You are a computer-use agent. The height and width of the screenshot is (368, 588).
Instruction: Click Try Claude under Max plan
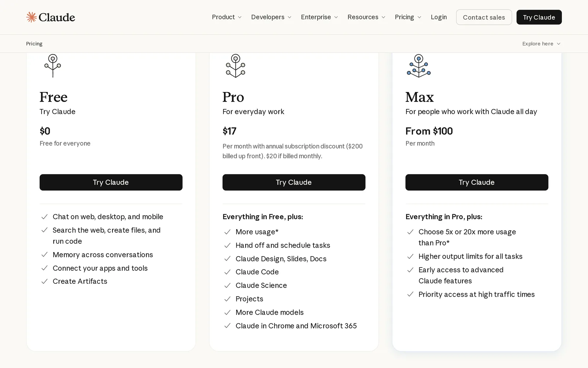click(477, 182)
